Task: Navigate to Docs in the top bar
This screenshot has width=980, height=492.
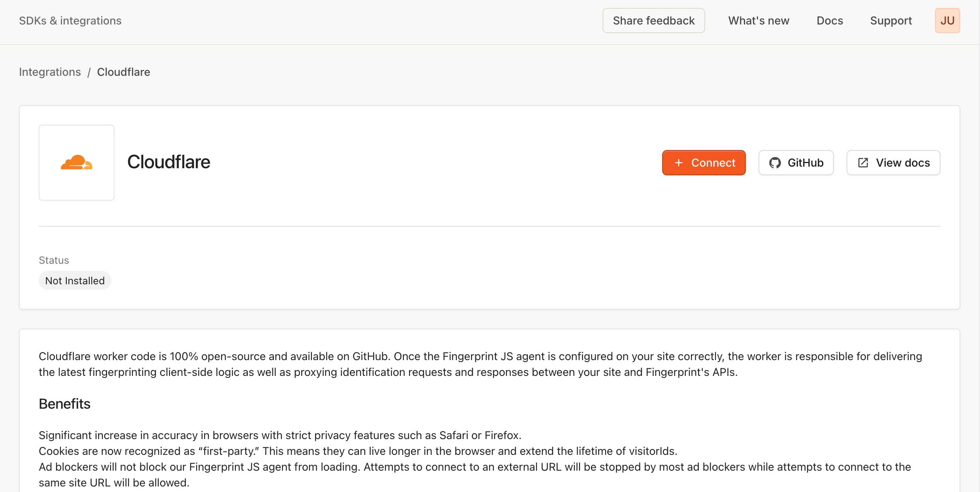Action: coord(829,21)
